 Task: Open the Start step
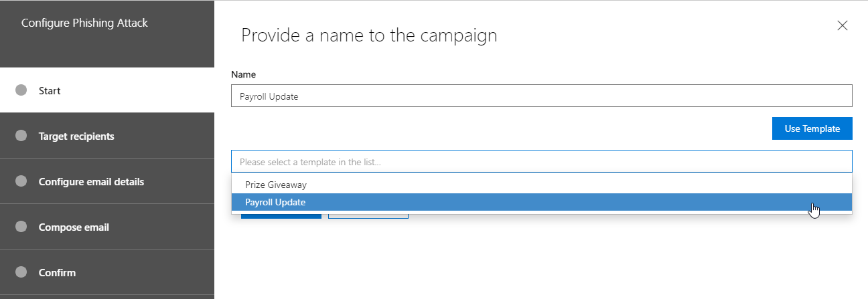[50, 90]
